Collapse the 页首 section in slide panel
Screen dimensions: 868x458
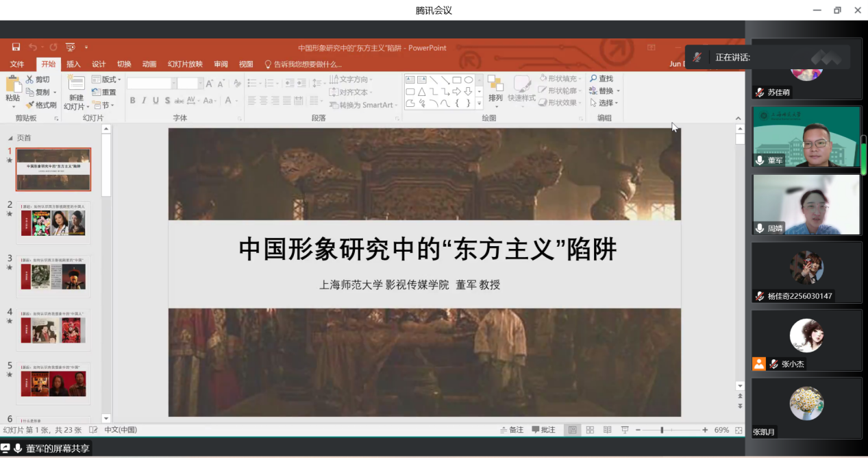click(x=10, y=138)
